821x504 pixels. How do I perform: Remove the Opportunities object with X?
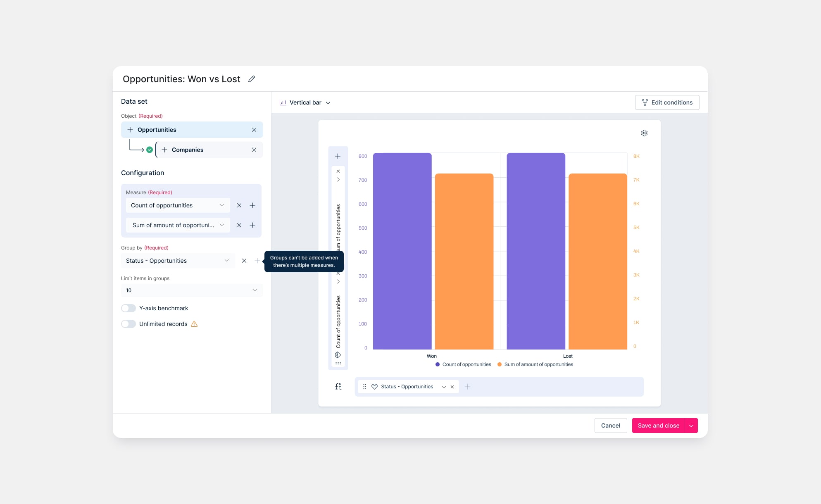[x=254, y=130]
